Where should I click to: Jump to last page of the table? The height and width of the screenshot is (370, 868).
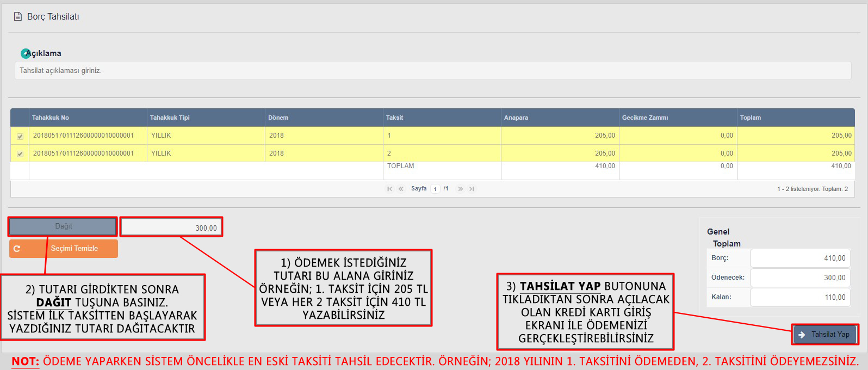point(472,189)
